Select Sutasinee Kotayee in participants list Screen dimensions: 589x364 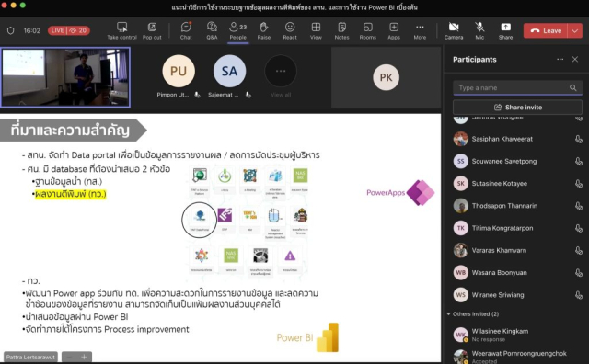point(517,184)
